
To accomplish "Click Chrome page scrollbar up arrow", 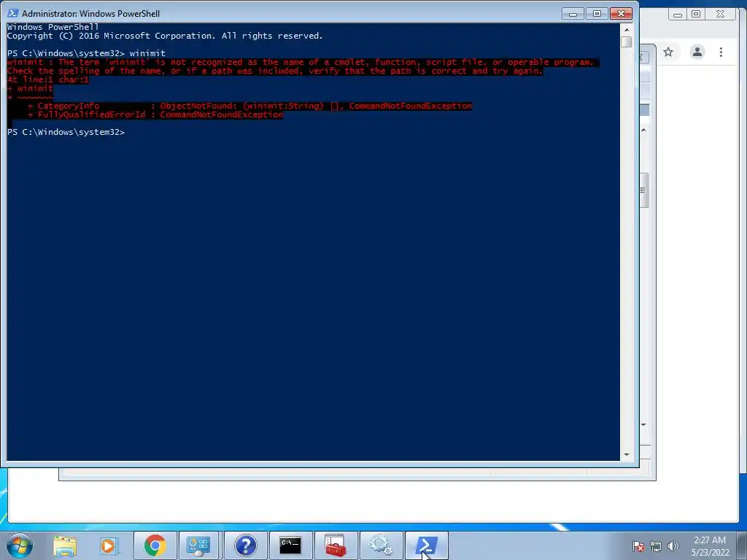I will (643, 130).
